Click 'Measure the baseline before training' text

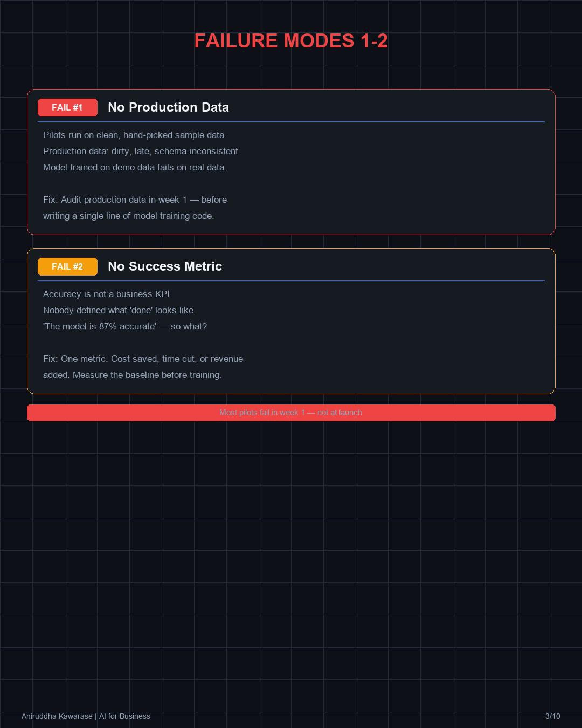(x=147, y=375)
